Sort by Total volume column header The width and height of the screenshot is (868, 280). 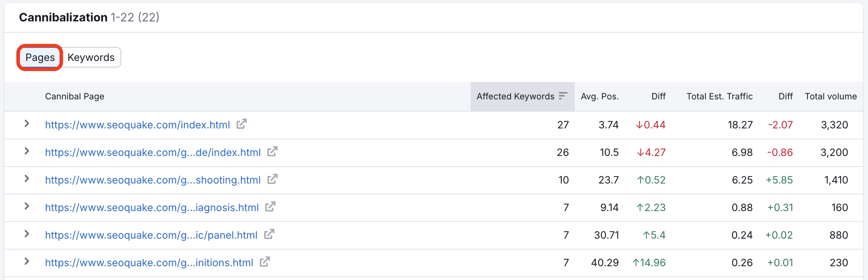coord(831,96)
